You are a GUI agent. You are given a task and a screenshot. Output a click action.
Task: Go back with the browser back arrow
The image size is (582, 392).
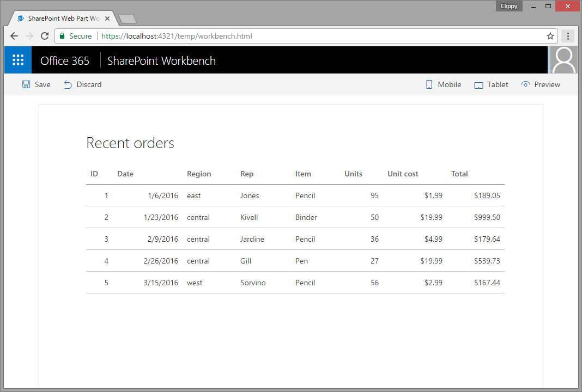[14, 36]
